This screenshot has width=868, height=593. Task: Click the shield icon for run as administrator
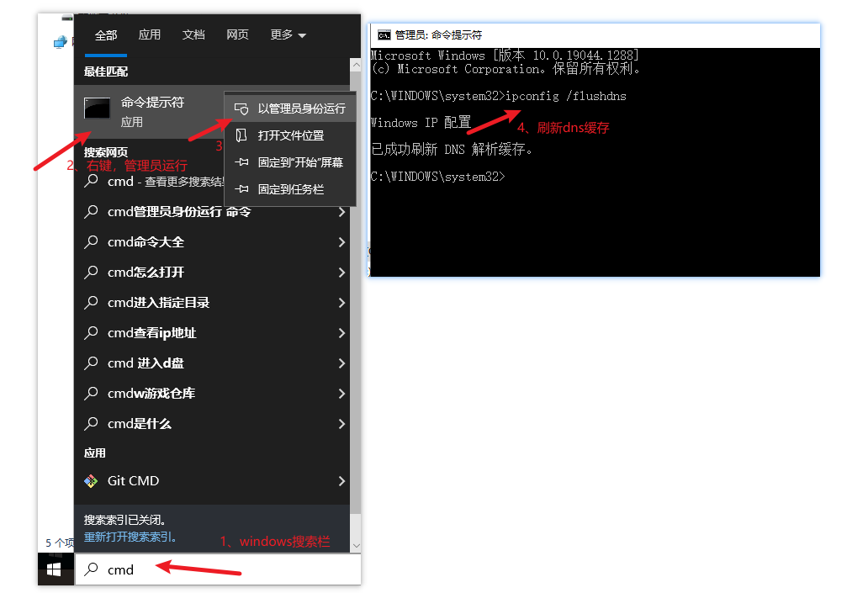241,109
